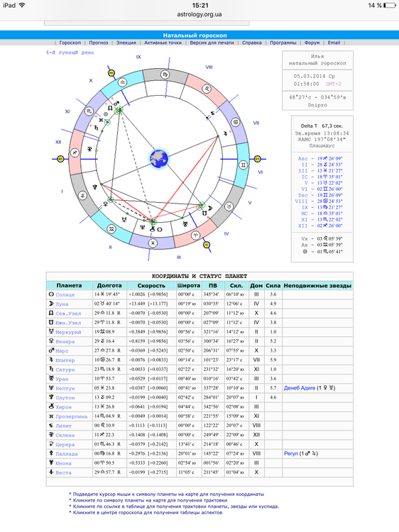Click the 'Dnipro' location text

317,105
